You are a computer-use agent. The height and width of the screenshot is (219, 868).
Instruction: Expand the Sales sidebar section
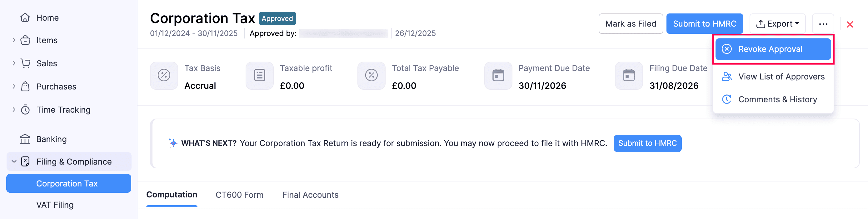coord(14,63)
